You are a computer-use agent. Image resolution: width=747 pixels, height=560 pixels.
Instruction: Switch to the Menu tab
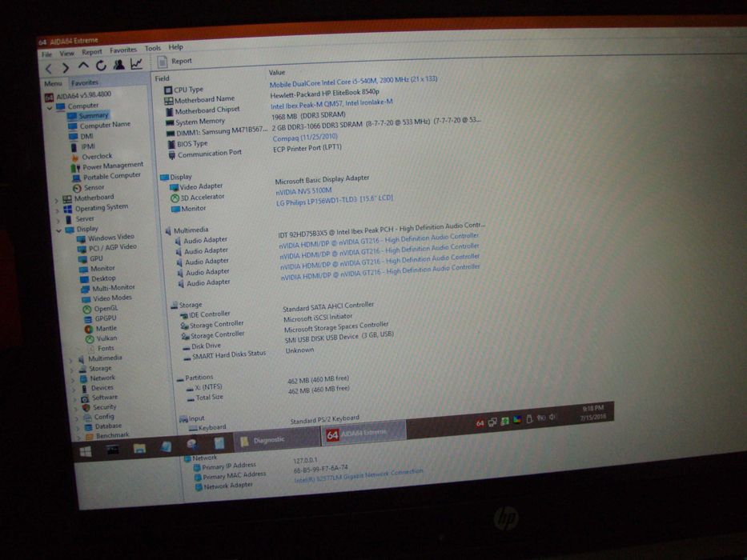coord(53,84)
